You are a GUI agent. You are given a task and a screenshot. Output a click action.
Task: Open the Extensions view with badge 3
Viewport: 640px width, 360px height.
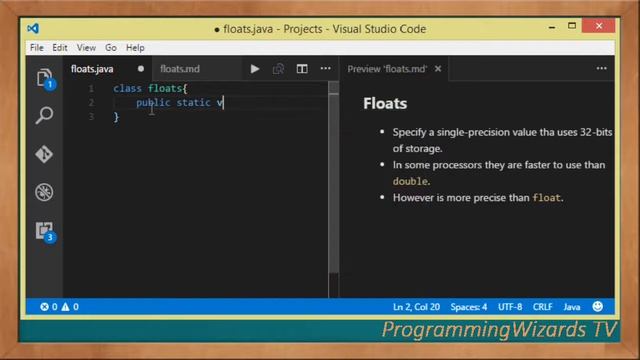pyautogui.click(x=44, y=232)
